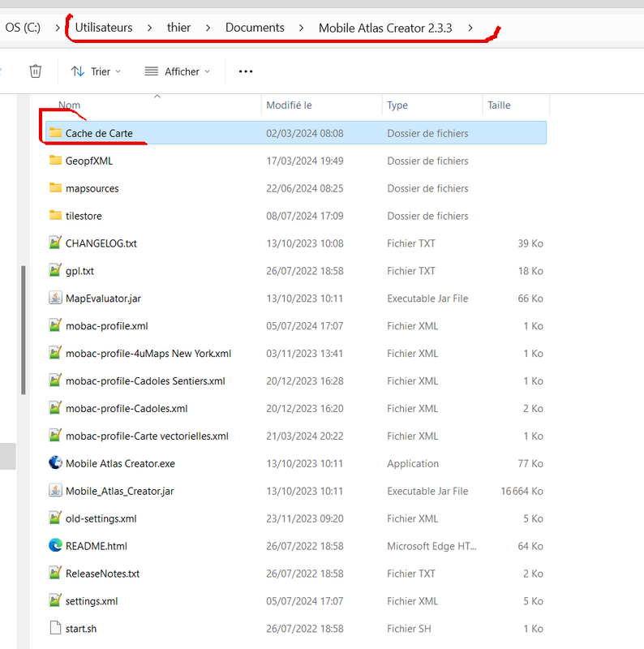Image resolution: width=644 pixels, height=649 pixels.
Task: Click the Microsoft Edge HT... type cell
Action: (x=431, y=546)
